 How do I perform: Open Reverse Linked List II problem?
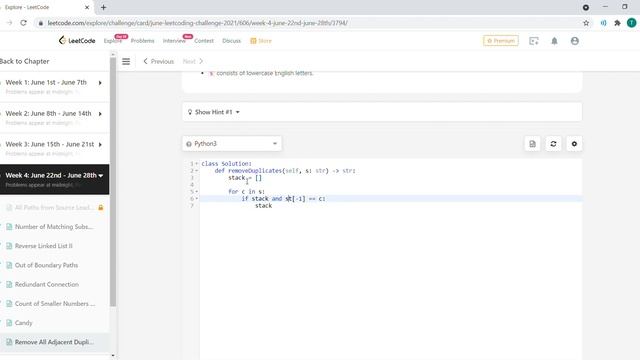[44, 246]
